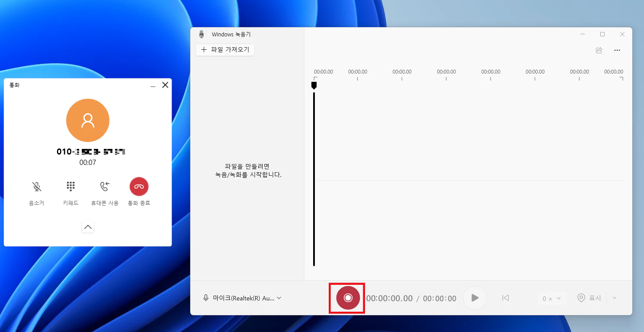Click the 00:00:00.00 current position time readout
This screenshot has height=332, width=644.
click(390, 298)
